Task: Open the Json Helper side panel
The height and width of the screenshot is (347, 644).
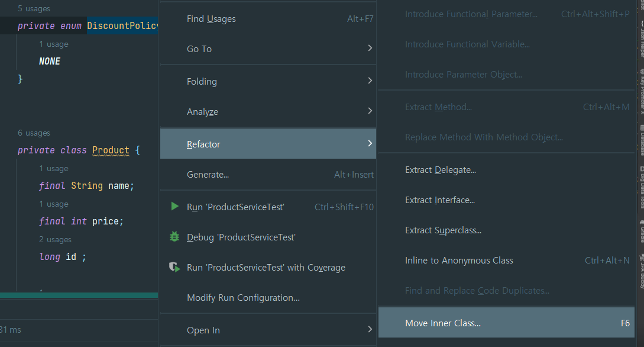Action: pos(642,40)
